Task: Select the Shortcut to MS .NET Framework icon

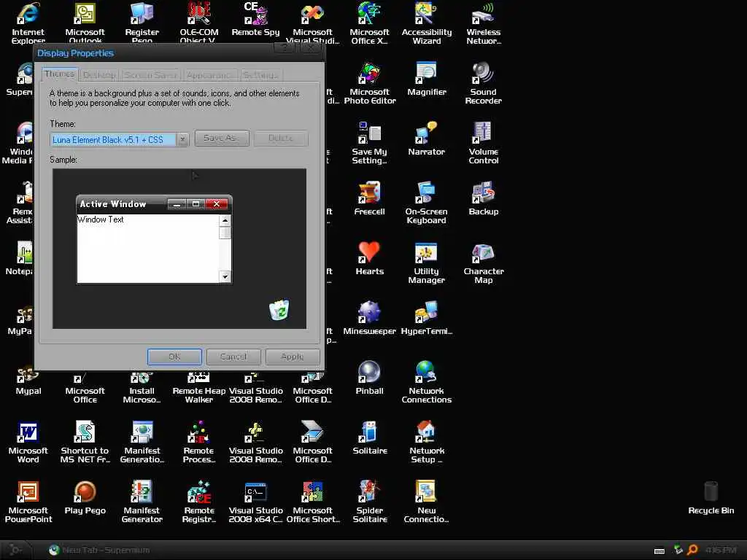Action: [x=85, y=441]
